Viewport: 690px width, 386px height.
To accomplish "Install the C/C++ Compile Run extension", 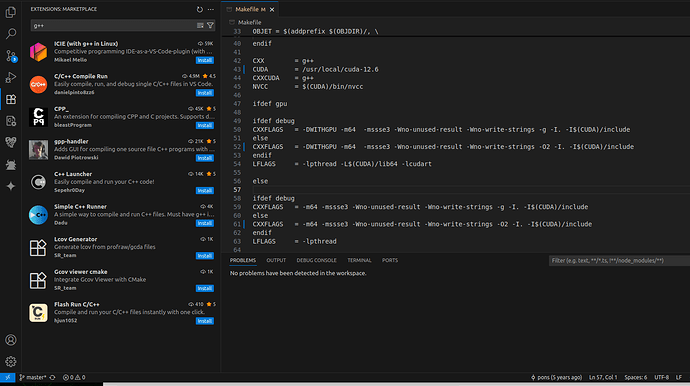I will tap(205, 93).
